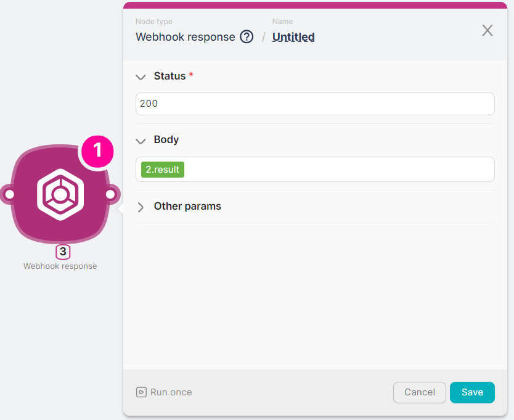514x420 pixels.
Task: Click the node number 3 badge
Action: point(63,252)
